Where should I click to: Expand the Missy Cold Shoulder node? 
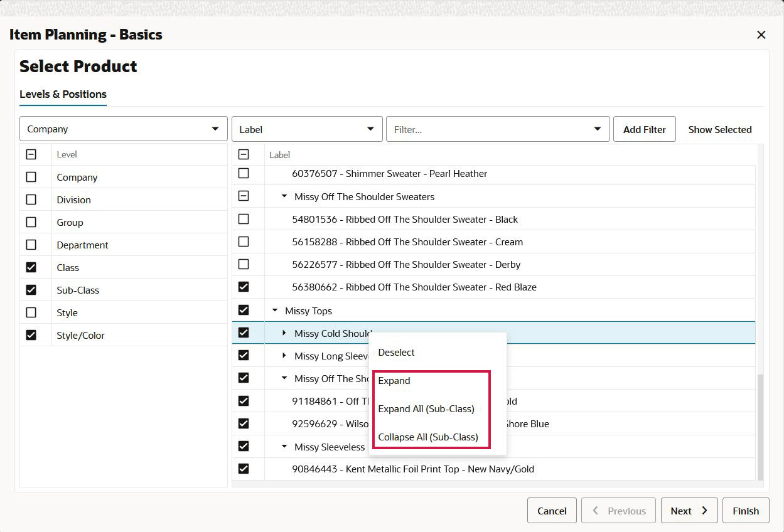pyautogui.click(x=284, y=333)
